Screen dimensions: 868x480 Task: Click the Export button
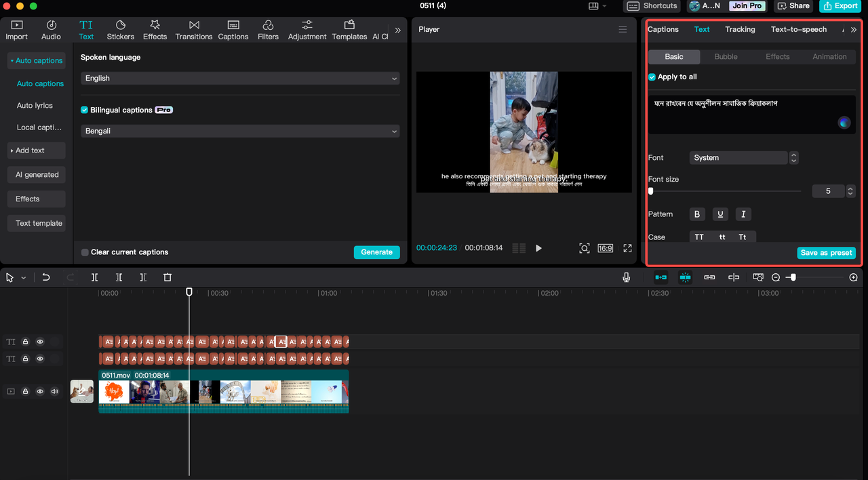coord(840,5)
